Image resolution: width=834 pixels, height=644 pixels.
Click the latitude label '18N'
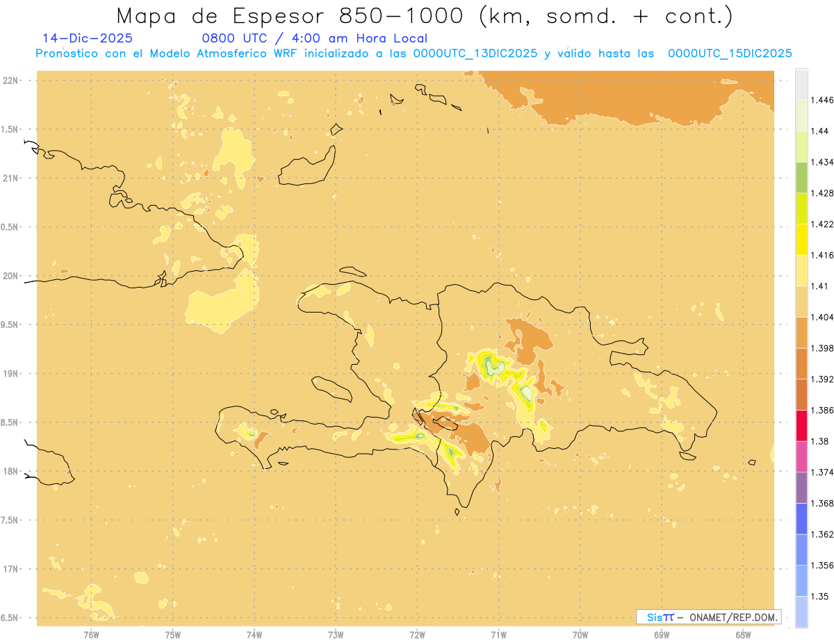(11, 472)
